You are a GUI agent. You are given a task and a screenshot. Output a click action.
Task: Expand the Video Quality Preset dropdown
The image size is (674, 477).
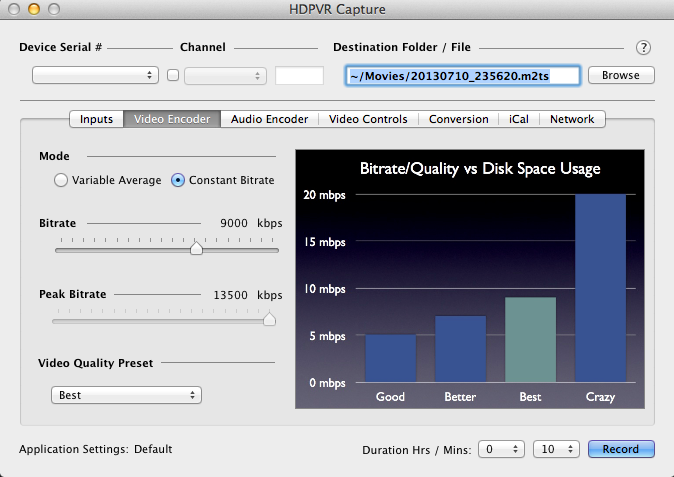pos(126,395)
